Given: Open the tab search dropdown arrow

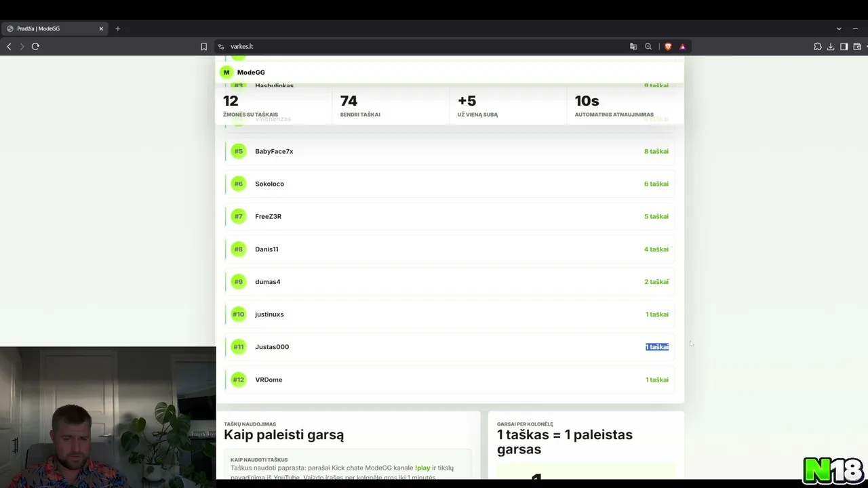Looking at the screenshot, I should (839, 28).
